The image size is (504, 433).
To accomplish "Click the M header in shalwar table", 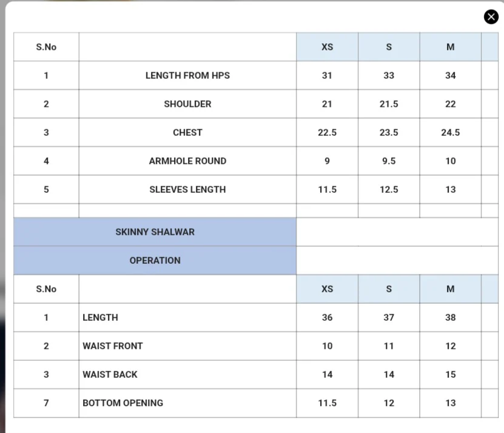I will pyautogui.click(x=450, y=289).
